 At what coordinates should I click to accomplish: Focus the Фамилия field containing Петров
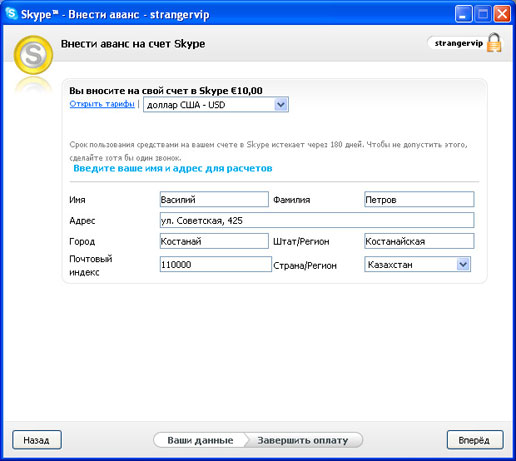pos(419,199)
